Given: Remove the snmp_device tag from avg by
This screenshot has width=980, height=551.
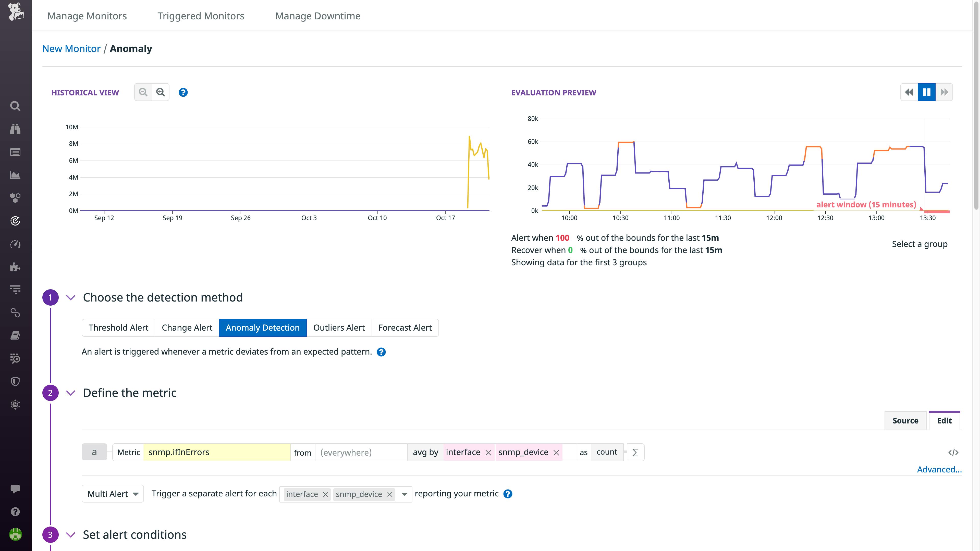Looking at the screenshot, I should [556, 453].
